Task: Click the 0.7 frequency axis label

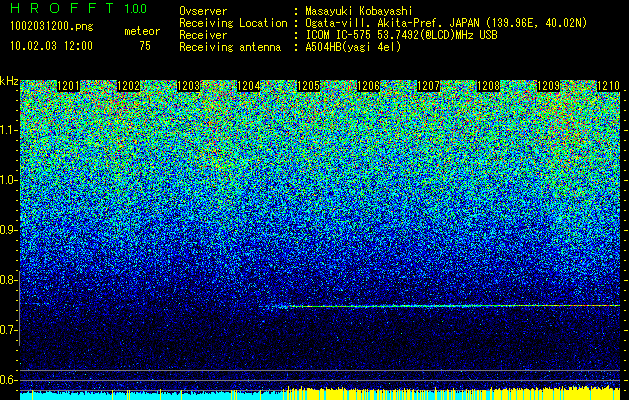Action: [x=8, y=330]
